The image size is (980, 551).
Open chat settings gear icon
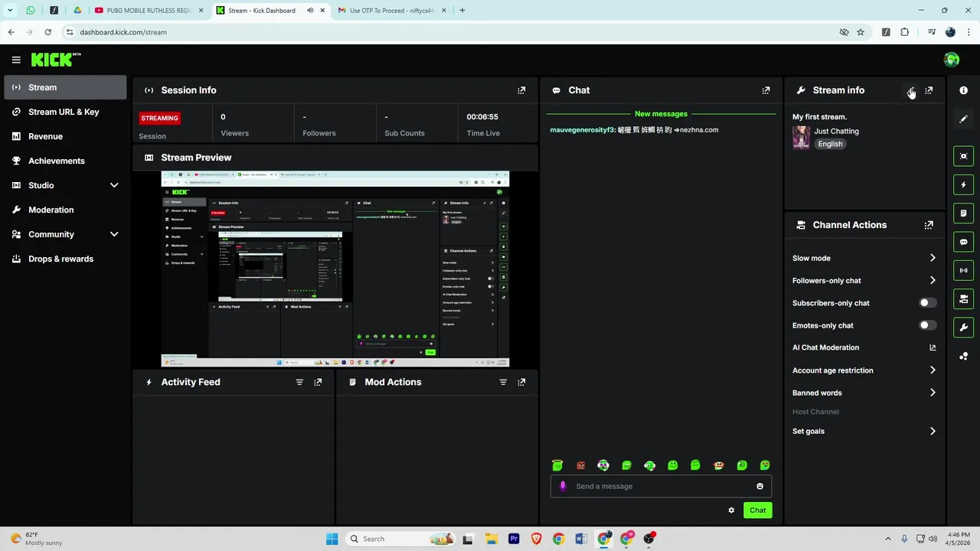tap(731, 510)
